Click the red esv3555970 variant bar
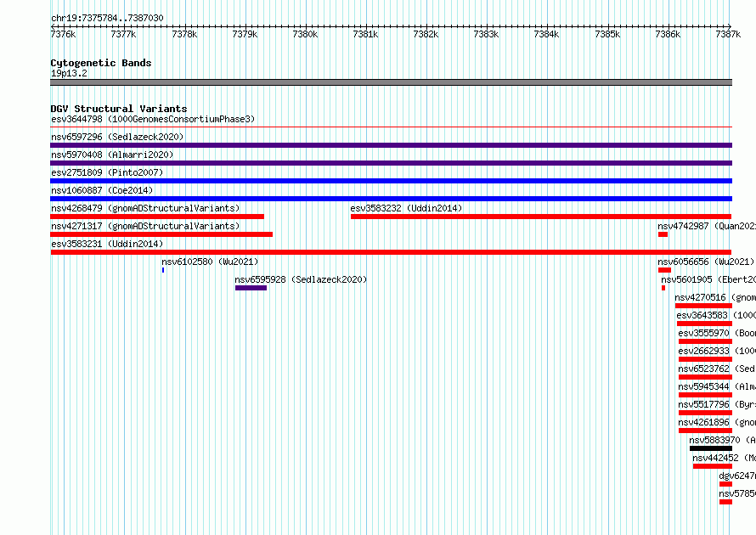Screen dimensions: 756x535 (705, 341)
